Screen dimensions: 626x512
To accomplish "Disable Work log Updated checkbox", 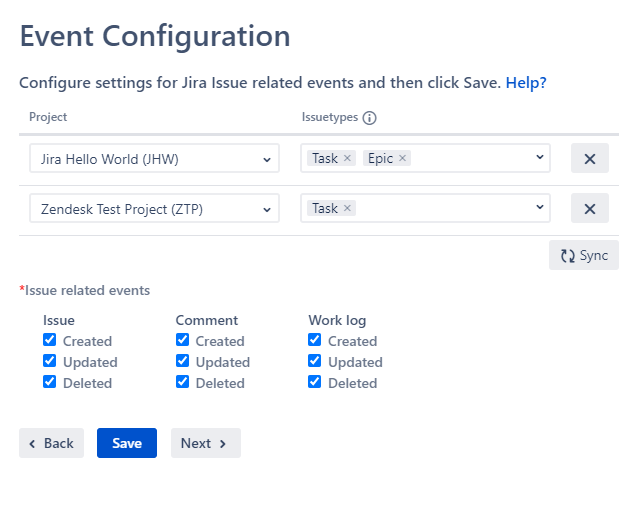I will [x=315, y=361].
